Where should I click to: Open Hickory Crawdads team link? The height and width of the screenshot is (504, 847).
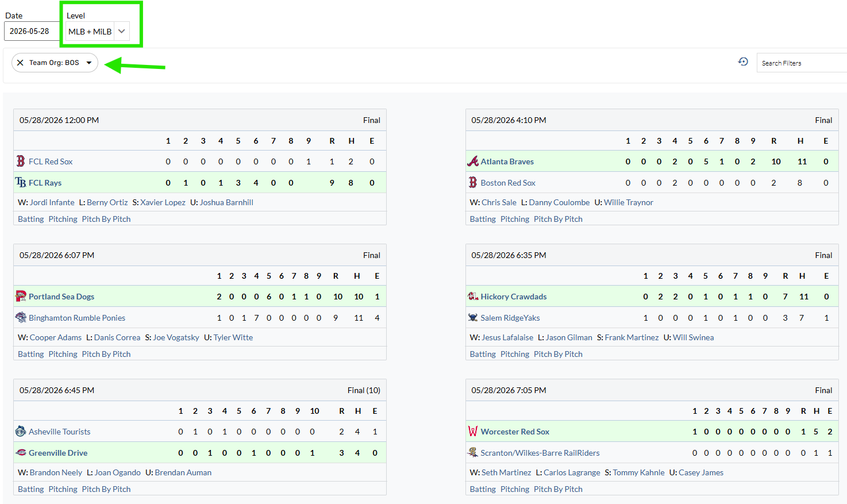(514, 297)
